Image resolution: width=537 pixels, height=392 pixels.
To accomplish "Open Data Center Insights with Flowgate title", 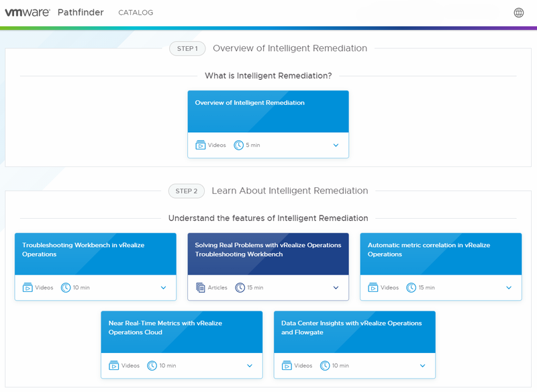I will tap(351, 328).
